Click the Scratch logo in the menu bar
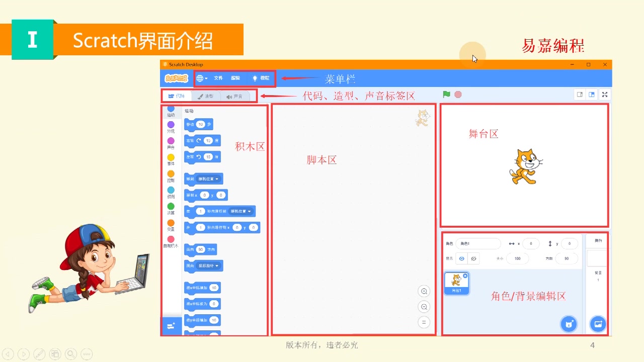Screen dimensions: 644x362 (x=176, y=78)
